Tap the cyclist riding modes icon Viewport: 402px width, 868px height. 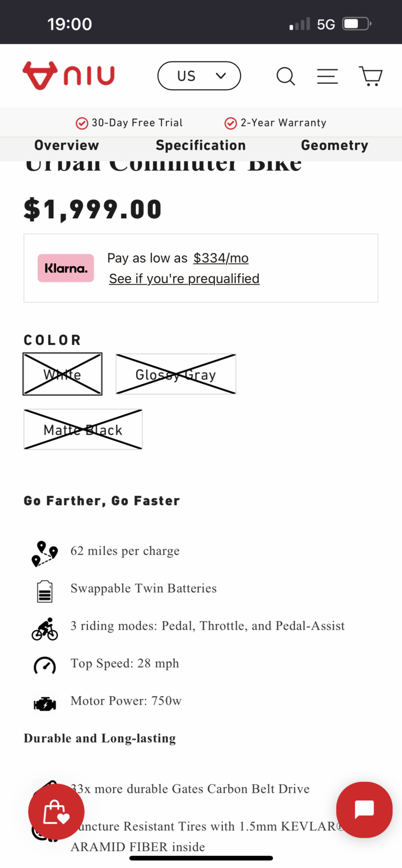45,628
